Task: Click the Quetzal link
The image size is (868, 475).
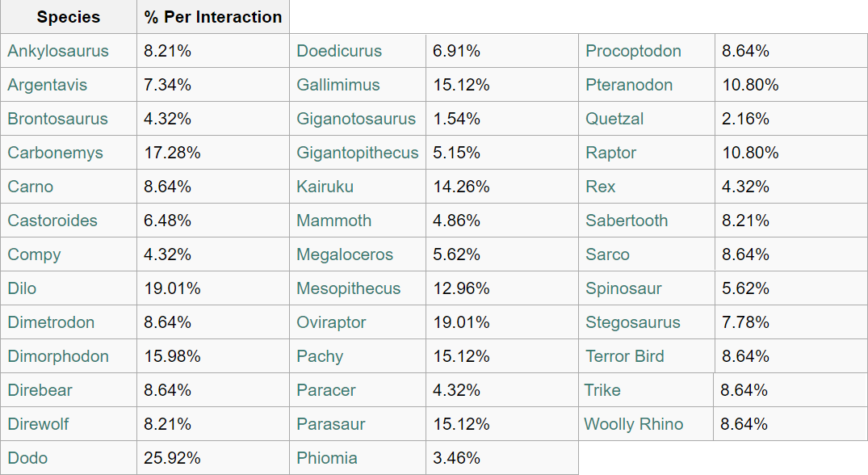Action: [x=614, y=119]
